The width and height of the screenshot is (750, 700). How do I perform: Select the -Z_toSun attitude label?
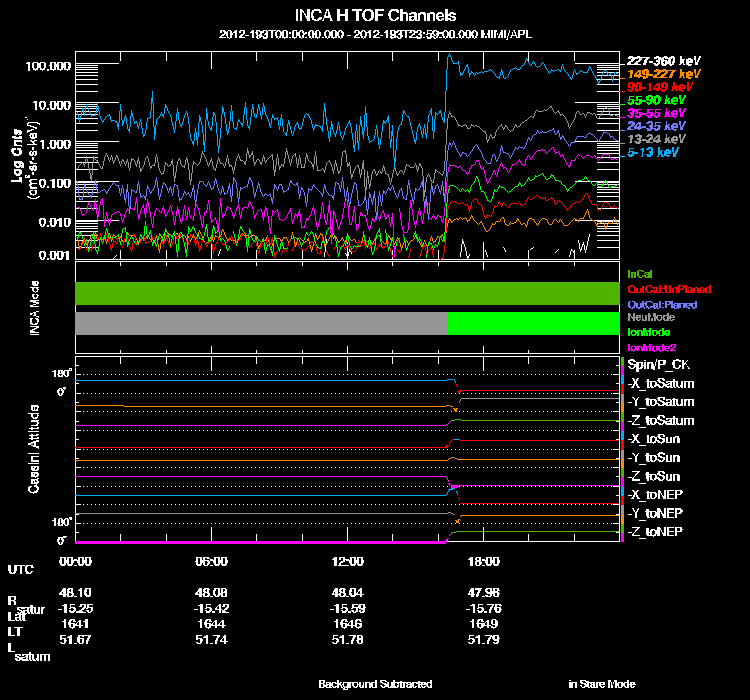(655, 476)
